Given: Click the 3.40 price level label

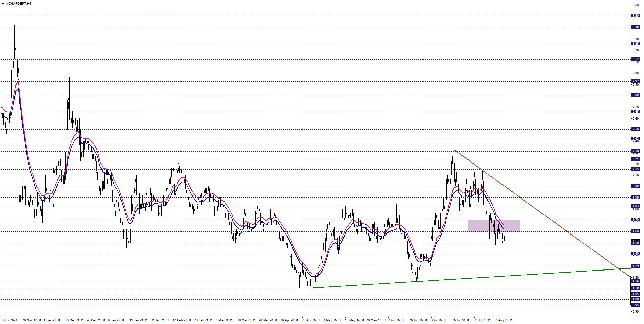Looking at the screenshot, I should tap(636, 27).
